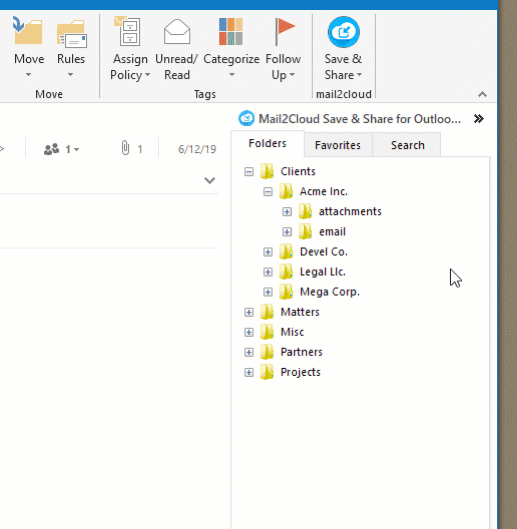517x529 pixels.
Task: Toggle the Unread/Read envelope icon
Action: [177, 32]
